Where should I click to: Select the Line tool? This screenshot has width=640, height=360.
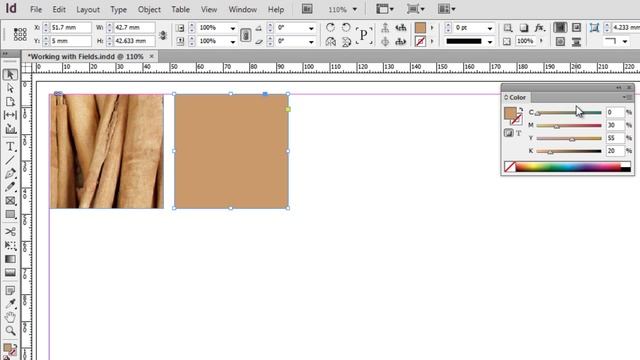[10, 160]
